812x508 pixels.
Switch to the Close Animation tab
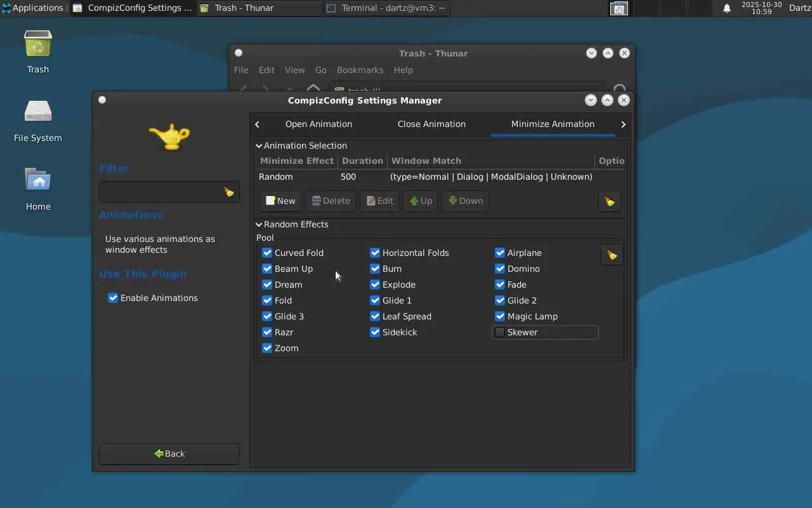pos(431,124)
